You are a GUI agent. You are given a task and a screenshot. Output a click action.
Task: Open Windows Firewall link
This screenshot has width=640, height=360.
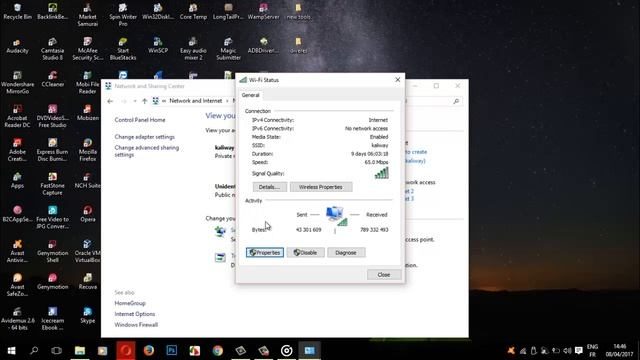pyautogui.click(x=136, y=325)
